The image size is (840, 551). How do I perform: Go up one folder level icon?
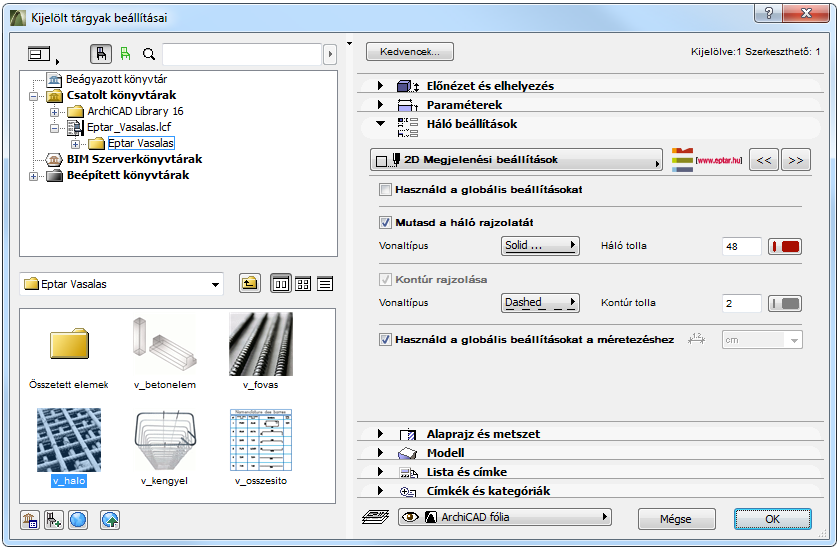coord(250,283)
